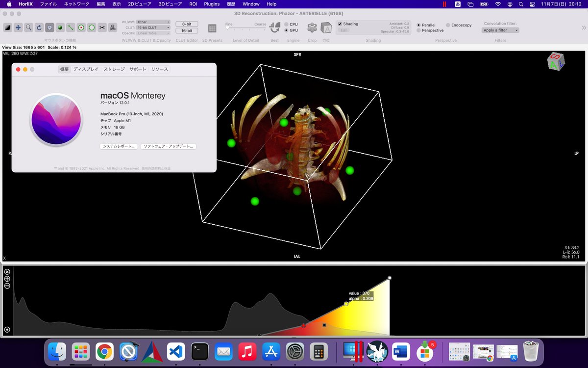Open Calculator from the Dock

318,351
